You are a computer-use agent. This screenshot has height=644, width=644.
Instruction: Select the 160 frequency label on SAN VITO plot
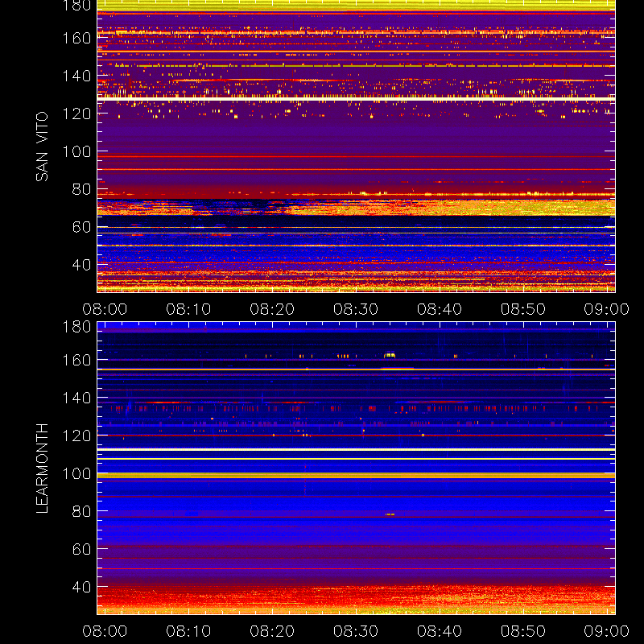point(76,38)
